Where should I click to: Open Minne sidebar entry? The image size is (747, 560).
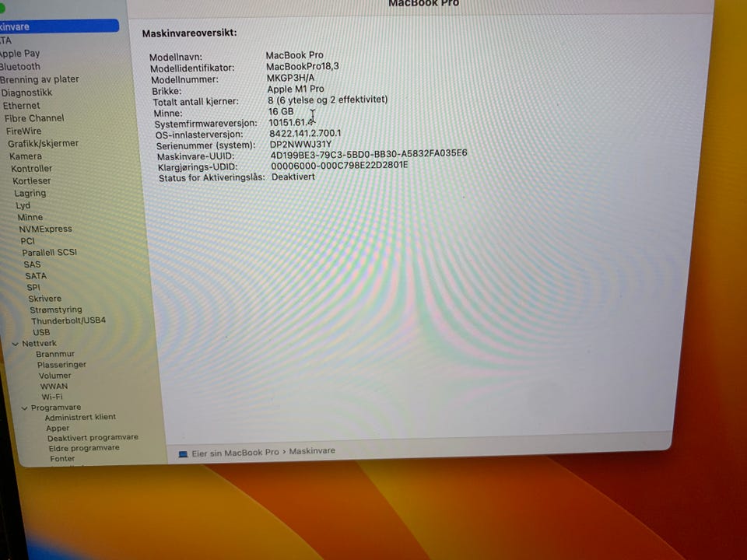[30, 217]
